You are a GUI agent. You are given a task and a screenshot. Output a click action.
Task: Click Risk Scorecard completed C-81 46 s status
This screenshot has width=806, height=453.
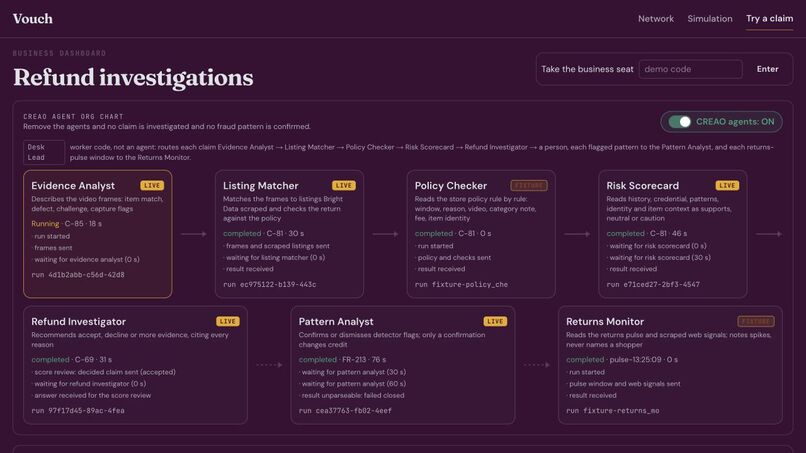[647, 233]
